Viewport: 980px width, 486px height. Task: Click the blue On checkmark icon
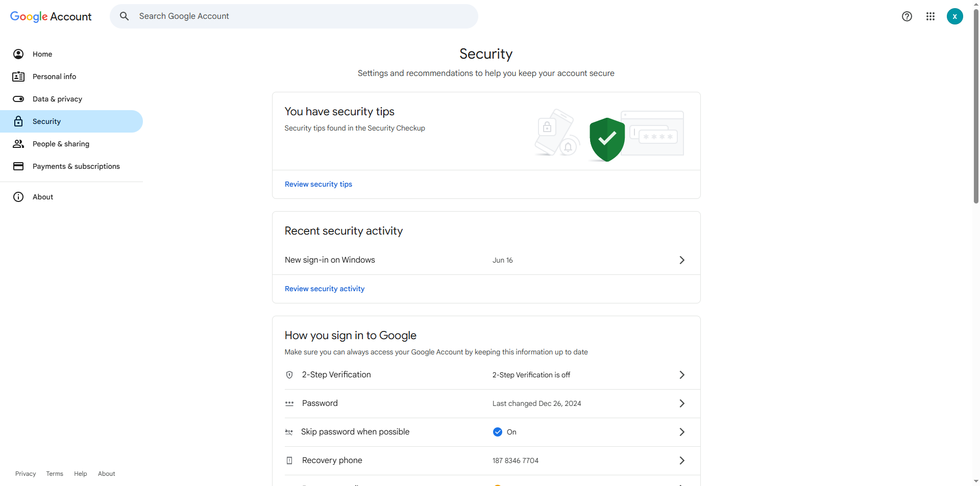tap(498, 432)
